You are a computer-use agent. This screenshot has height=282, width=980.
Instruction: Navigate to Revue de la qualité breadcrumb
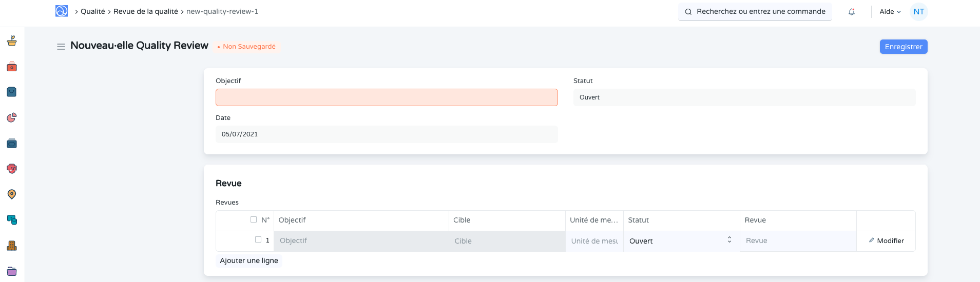click(145, 11)
